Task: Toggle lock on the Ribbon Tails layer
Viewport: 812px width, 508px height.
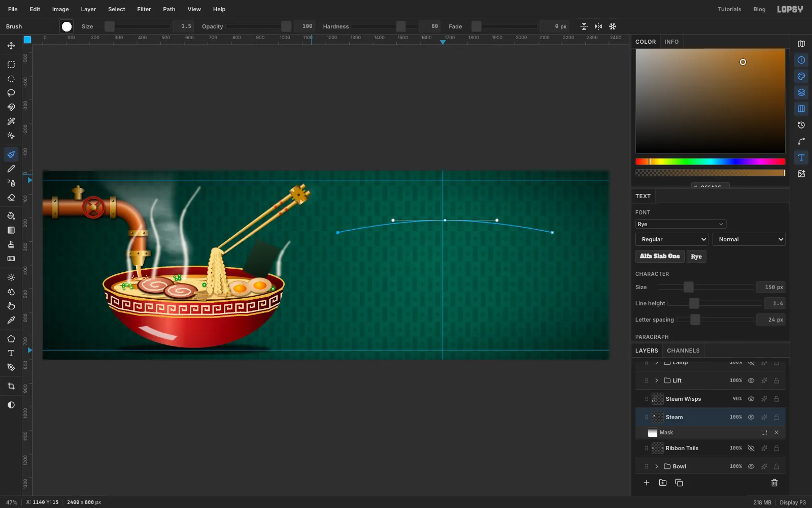Action: click(776, 448)
